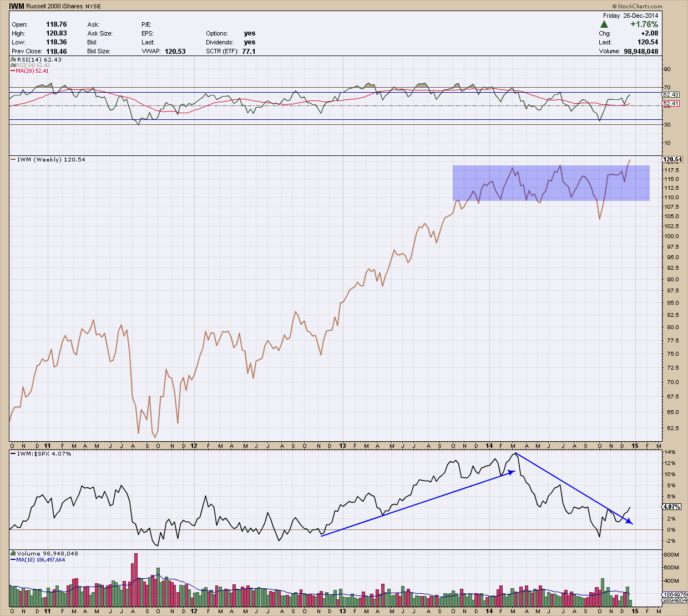The width and height of the screenshot is (688, 616).
Task: Click the top 'RSI(14) 62.43' legend label
Action: coord(39,59)
